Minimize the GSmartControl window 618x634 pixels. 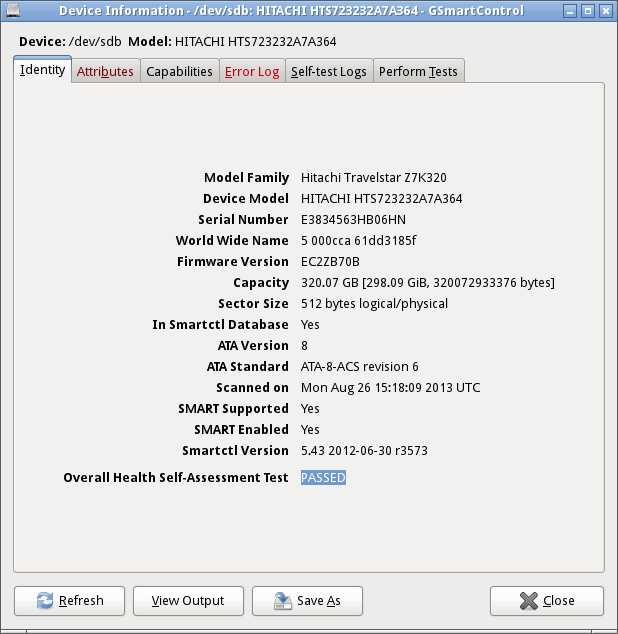[569, 11]
